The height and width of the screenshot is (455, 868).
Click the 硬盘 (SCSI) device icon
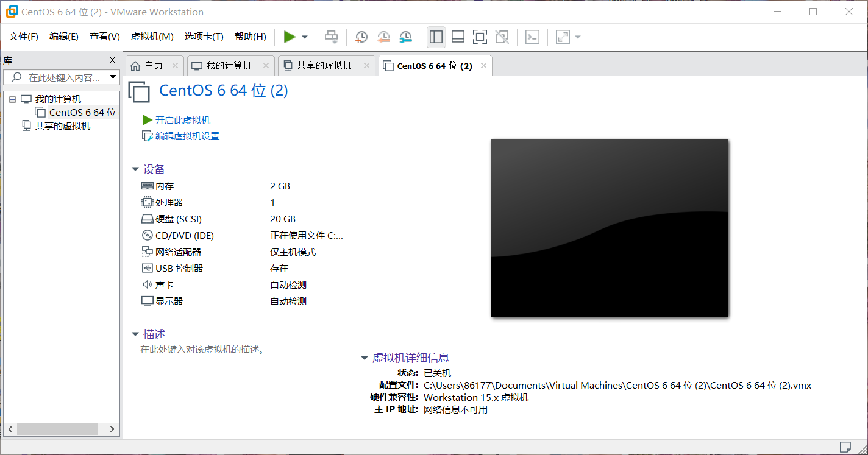click(x=147, y=219)
